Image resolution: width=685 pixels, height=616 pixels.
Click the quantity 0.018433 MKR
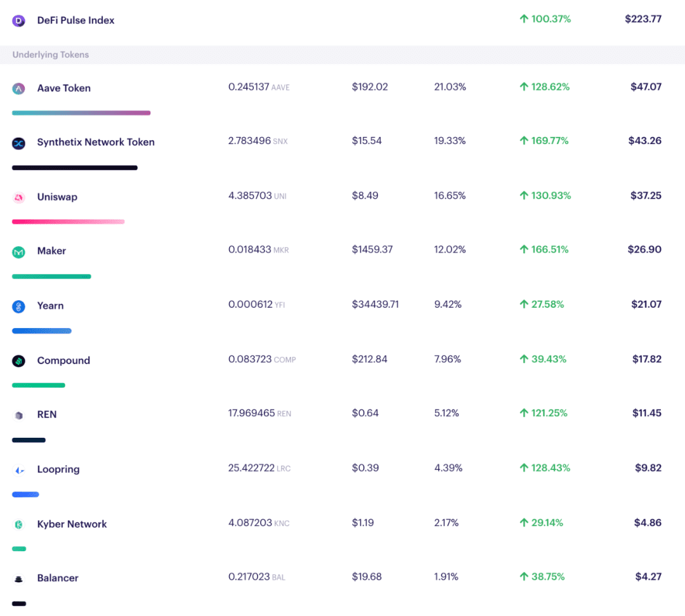coord(259,249)
